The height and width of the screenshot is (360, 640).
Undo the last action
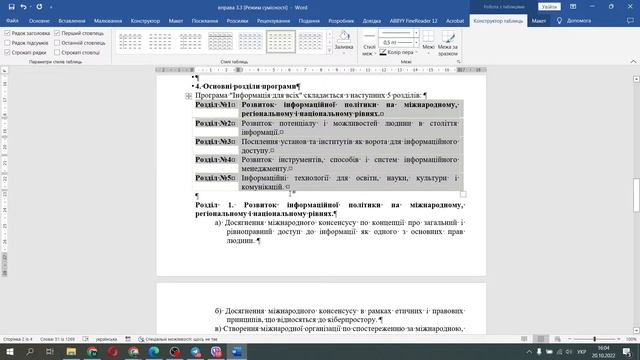[x=23, y=7]
